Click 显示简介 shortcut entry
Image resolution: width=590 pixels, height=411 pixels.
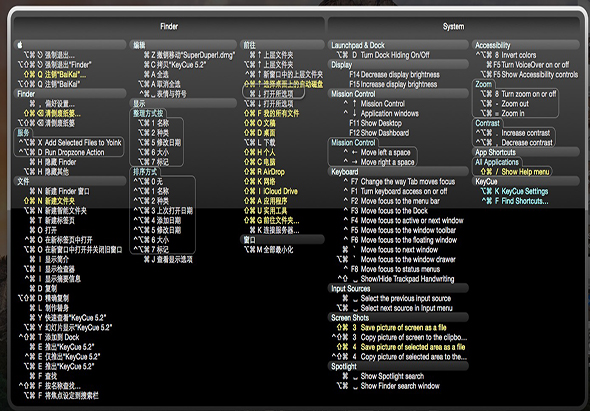pos(49,260)
